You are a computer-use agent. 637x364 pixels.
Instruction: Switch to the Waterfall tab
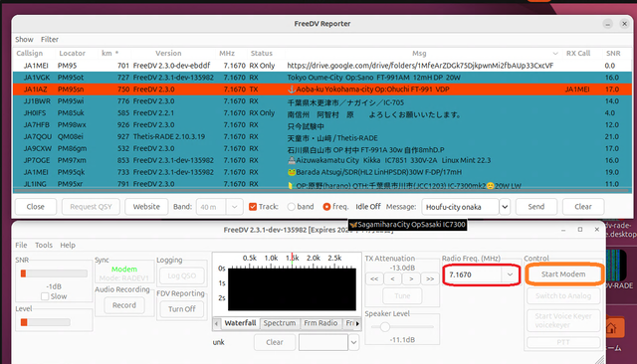[x=240, y=323]
